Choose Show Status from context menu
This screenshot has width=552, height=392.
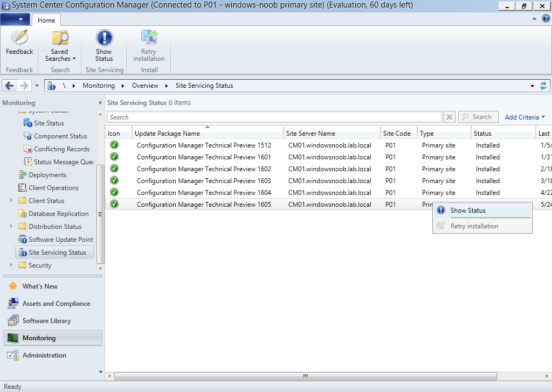click(482, 210)
